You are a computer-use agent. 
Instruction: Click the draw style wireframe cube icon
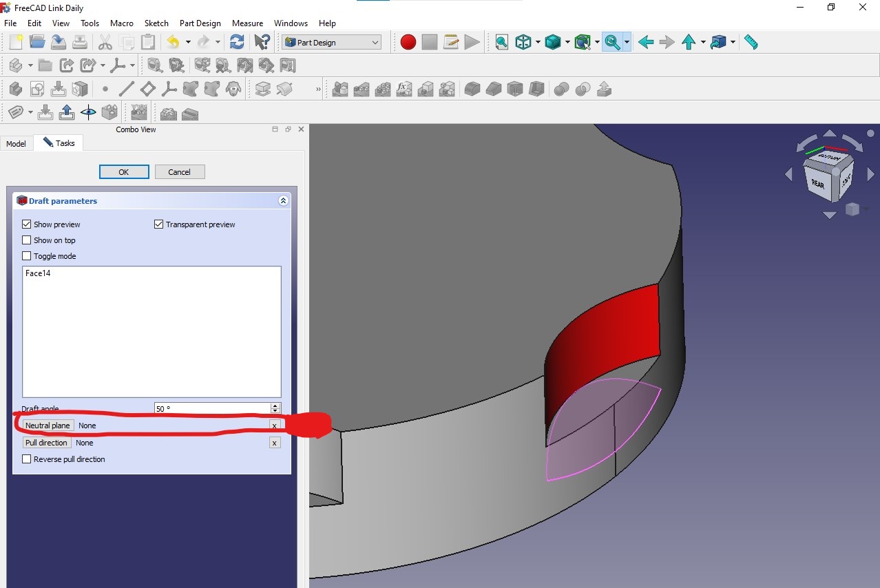click(x=523, y=42)
